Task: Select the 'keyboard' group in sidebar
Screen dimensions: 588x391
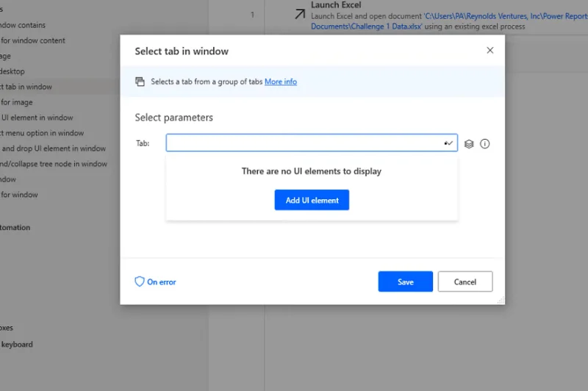Action: pyautogui.click(x=17, y=344)
